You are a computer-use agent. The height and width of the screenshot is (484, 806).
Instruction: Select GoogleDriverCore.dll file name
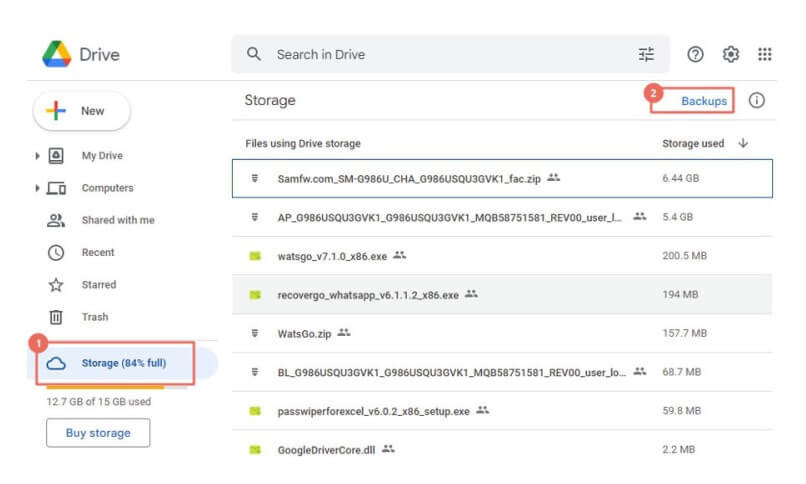click(x=326, y=450)
